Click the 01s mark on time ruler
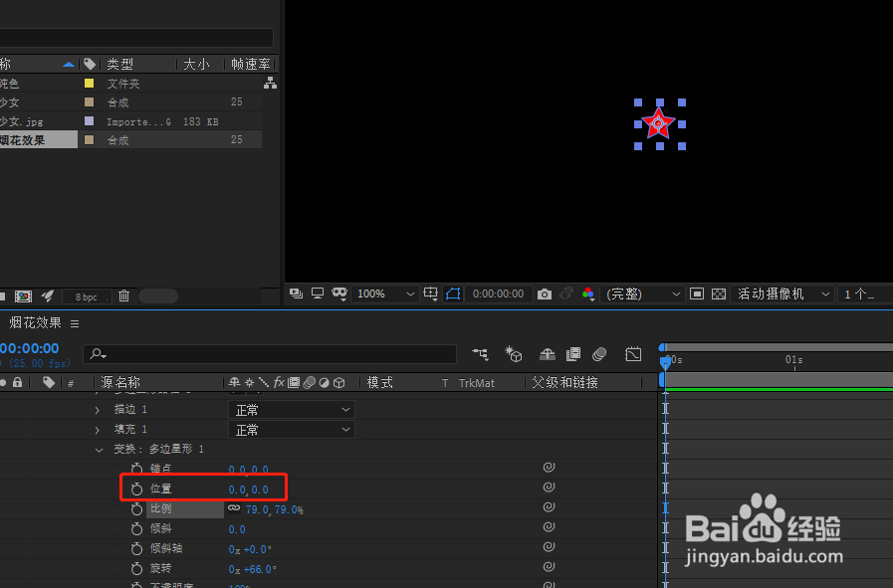Image resolution: width=893 pixels, height=588 pixels. [793, 360]
